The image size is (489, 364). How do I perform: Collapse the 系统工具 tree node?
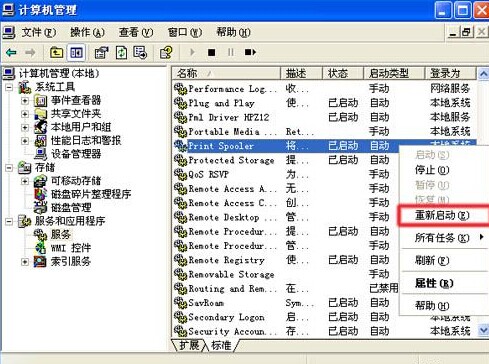point(9,87)
